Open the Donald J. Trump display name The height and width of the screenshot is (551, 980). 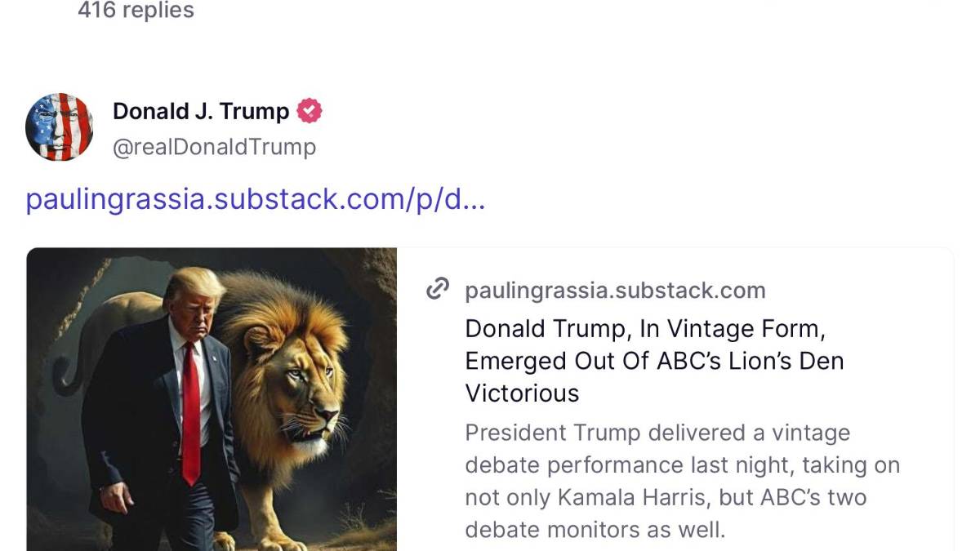201,111
